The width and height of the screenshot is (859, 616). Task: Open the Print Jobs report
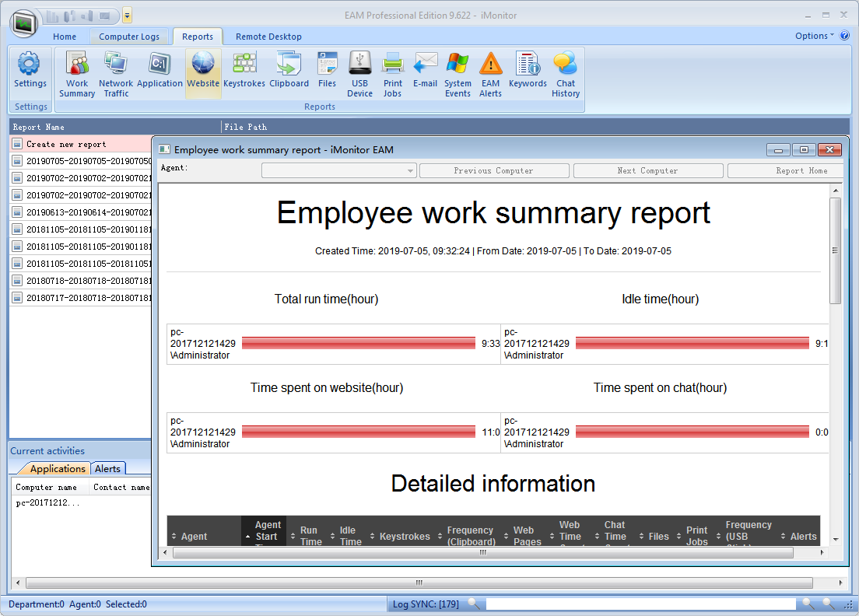pyautogui.click(x=392, y=74)
